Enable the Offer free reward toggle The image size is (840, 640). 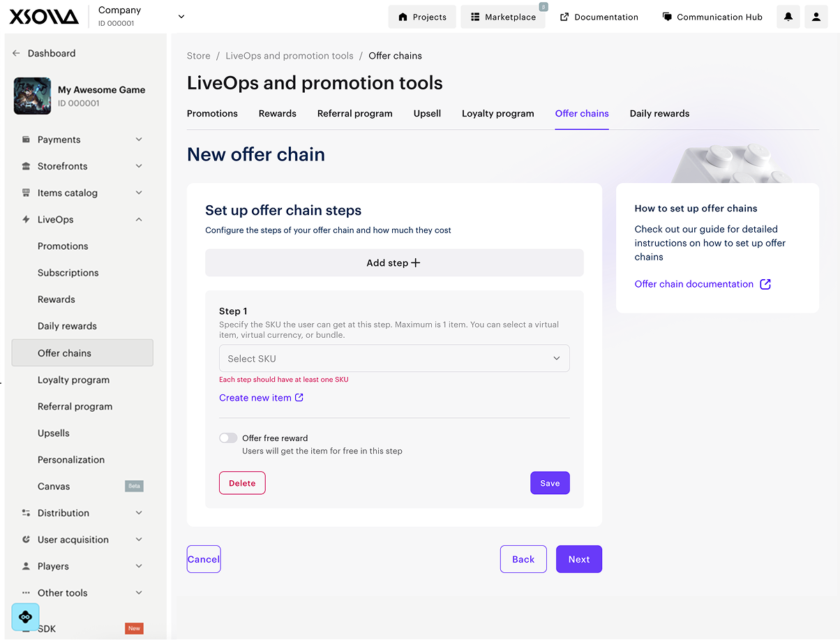coord(228,438)
